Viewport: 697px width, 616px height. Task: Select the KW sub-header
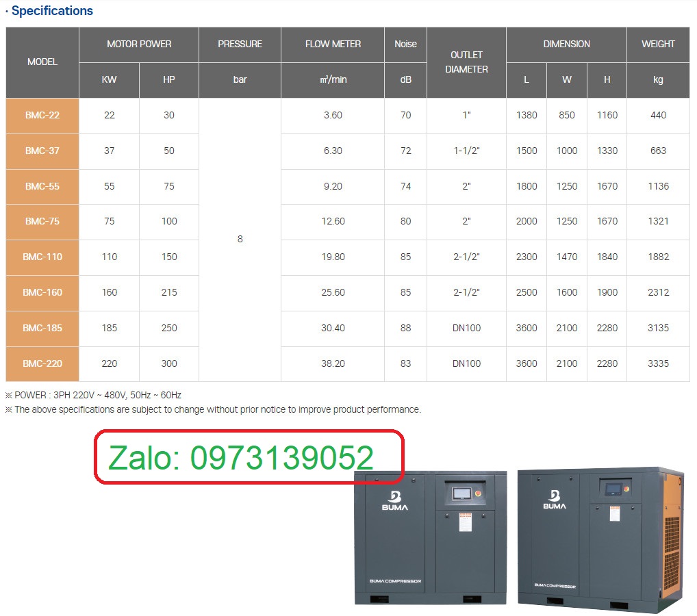[109, 79]
